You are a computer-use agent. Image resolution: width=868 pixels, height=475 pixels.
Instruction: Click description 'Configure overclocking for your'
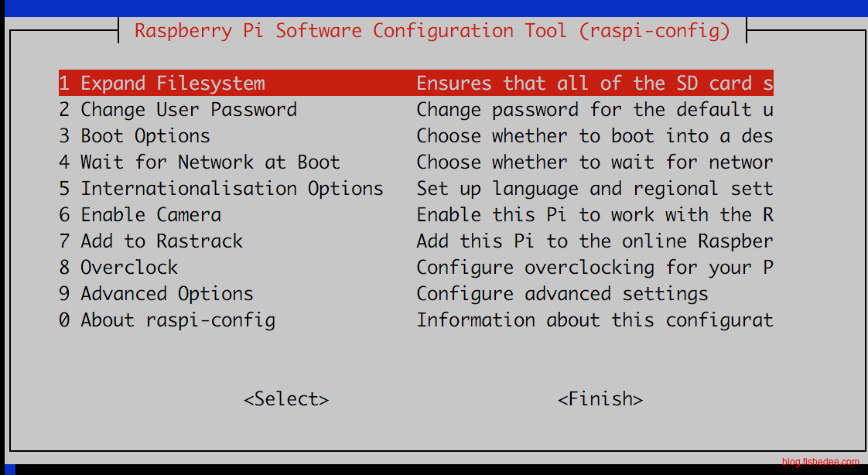pos(594,268)
